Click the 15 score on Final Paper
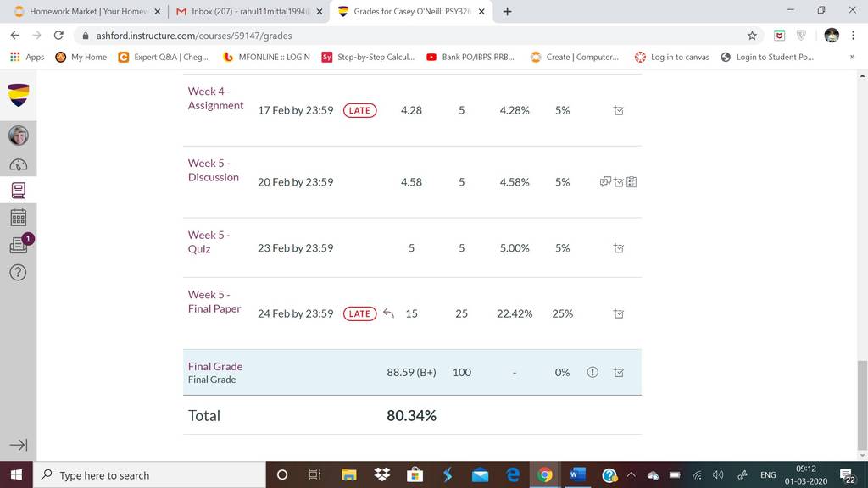 click(x=411, y=313)
